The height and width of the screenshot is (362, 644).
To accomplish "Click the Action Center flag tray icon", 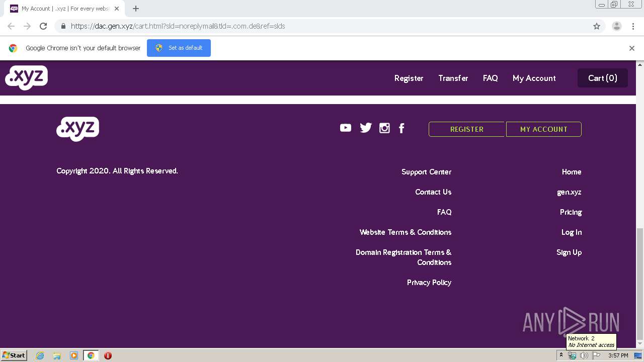I will click(x=596, y=355).
